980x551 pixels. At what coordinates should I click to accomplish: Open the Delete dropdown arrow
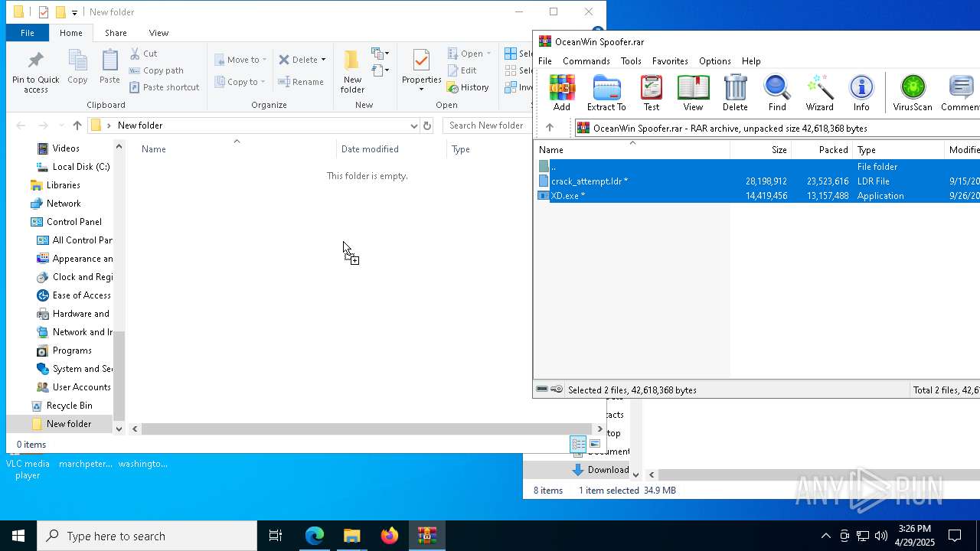point(323,60)
